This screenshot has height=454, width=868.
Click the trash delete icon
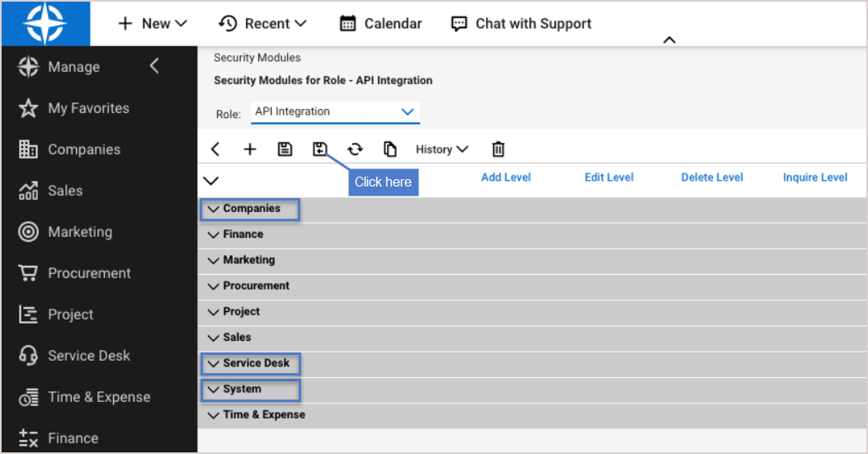tap(498, 149)
